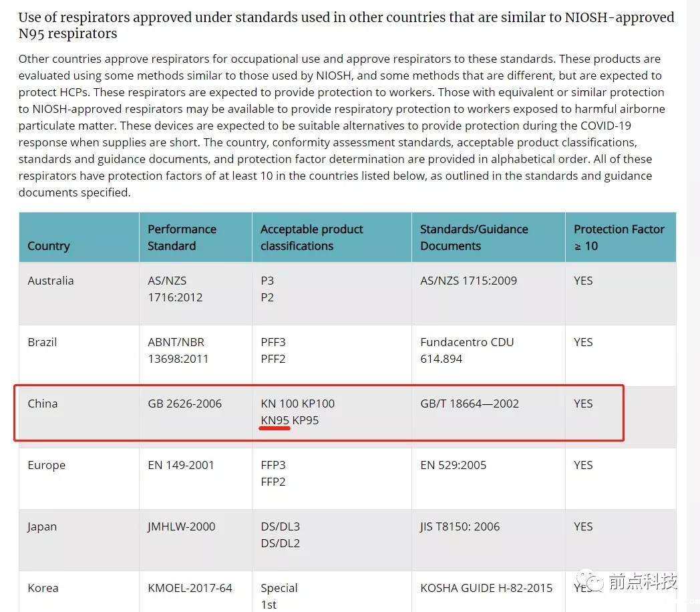
Task: Click the Country column header
Action: (x=49, y=246)
